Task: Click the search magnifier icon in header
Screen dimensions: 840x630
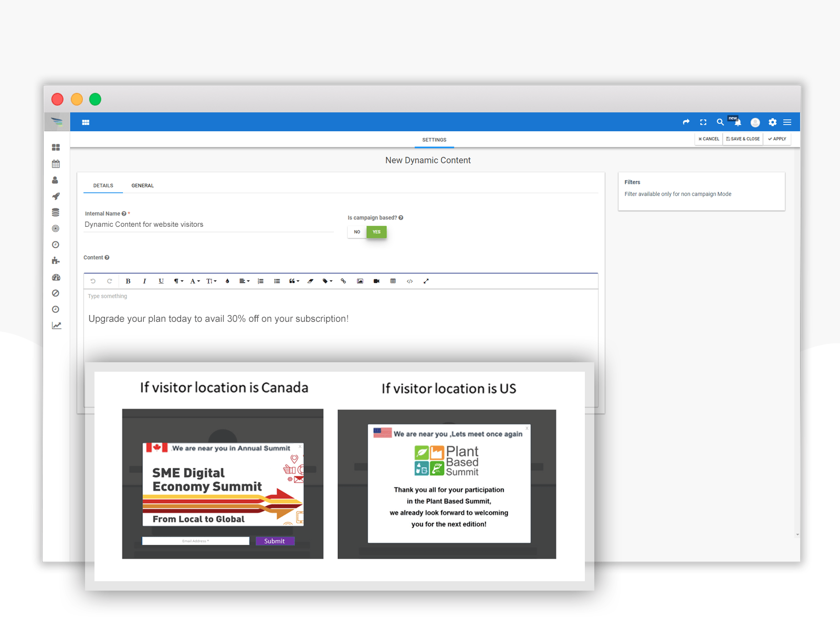Action: click(720, 122)
